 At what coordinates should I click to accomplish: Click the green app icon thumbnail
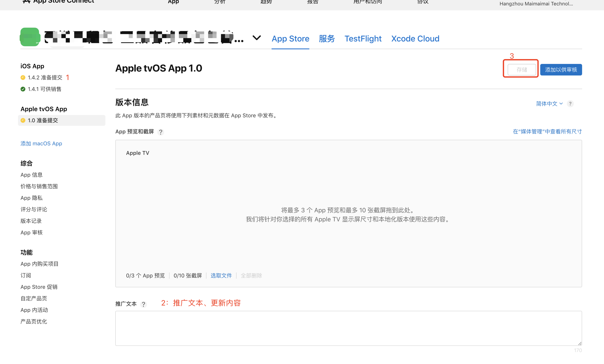(x=30, y=37)
